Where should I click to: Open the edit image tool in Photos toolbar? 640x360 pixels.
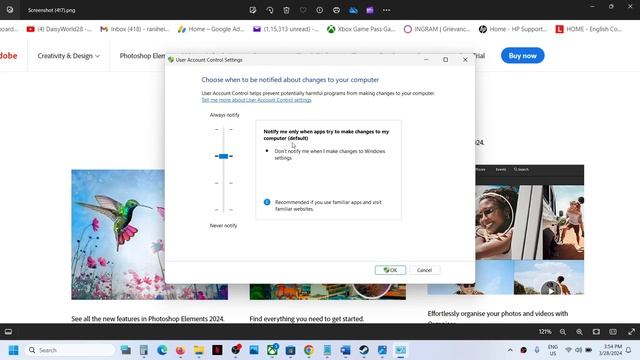pyautogui.click(x=253, y=10)
